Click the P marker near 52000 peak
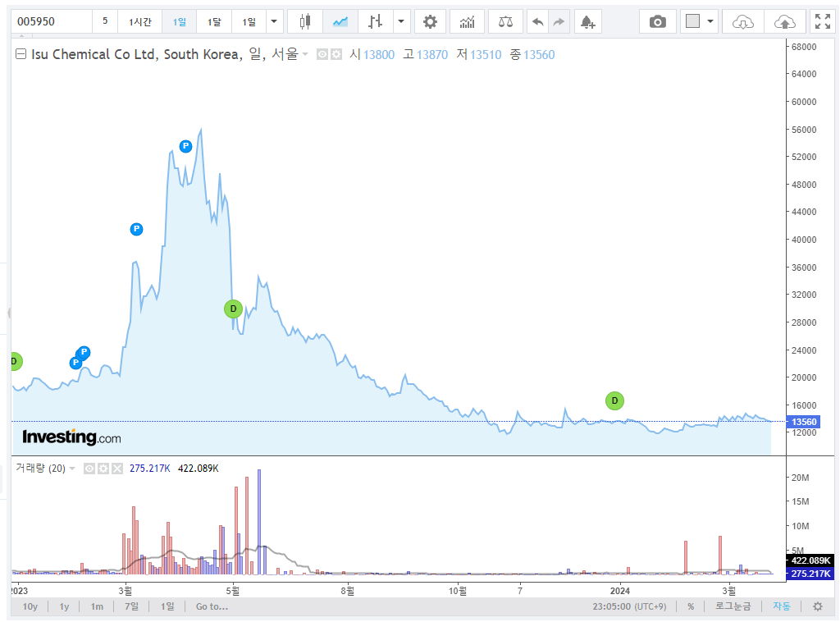 pos(185,146)
